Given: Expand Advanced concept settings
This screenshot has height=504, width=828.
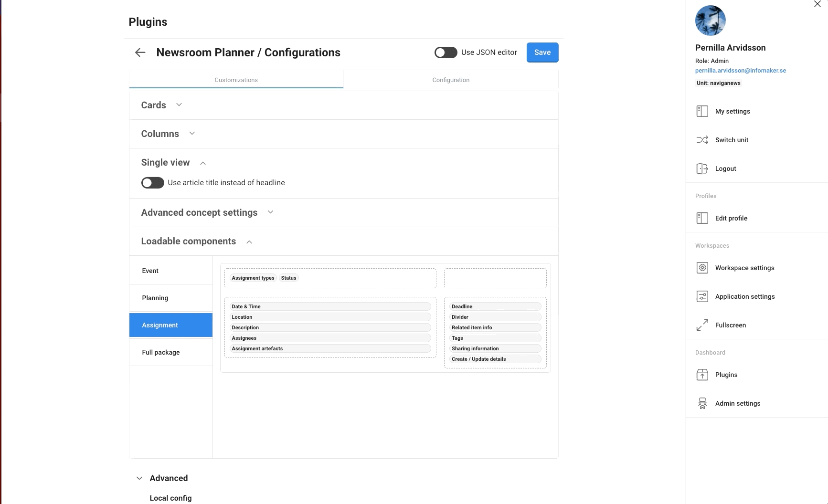Looking at the screenshot, I should 270,212.
